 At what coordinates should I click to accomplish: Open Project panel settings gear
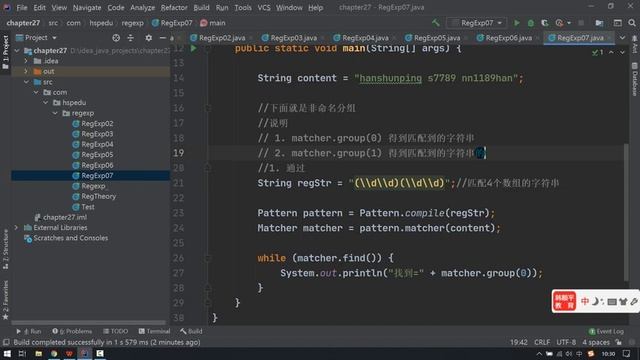point(149,38)
